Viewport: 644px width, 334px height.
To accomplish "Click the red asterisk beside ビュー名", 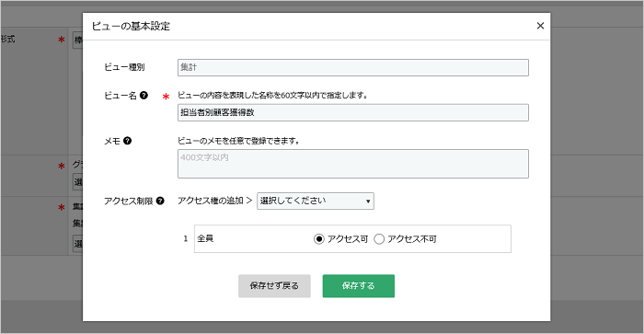I will point(166,97).
